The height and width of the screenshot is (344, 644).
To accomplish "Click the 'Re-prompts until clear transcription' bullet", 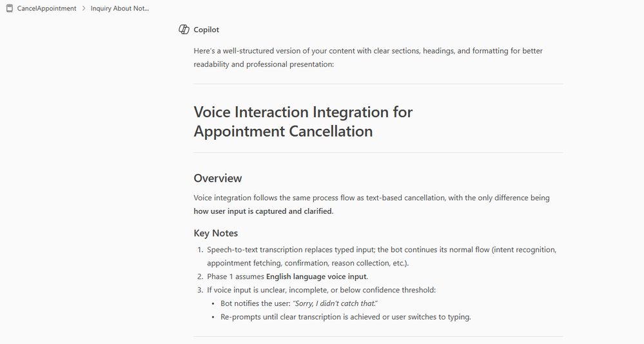I will pos(346,317).
